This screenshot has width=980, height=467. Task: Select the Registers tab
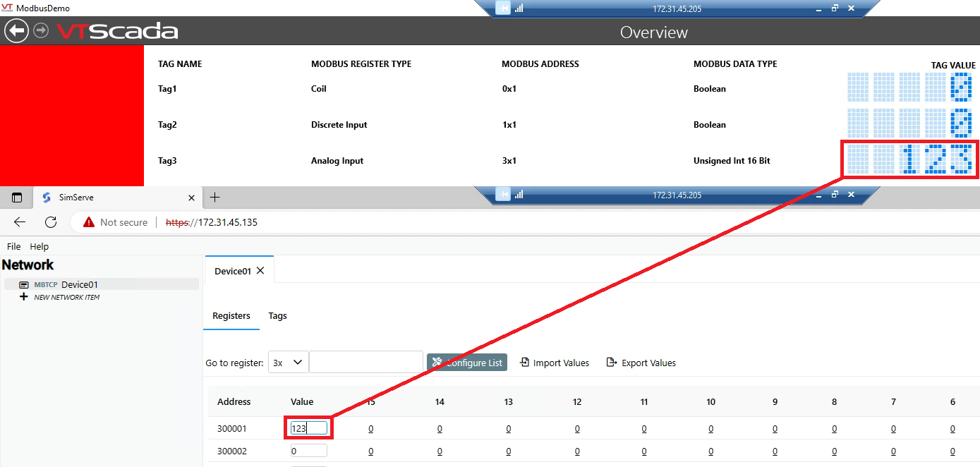(231, 315)
